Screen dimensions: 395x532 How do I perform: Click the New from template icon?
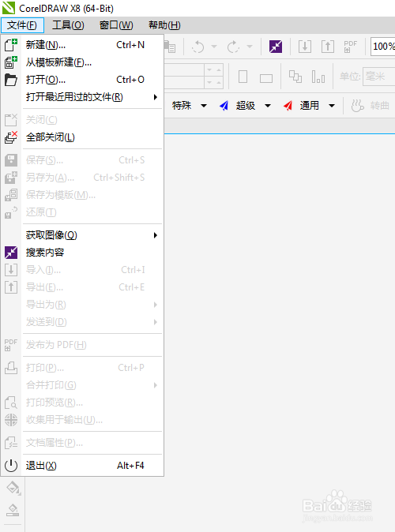(11, 62)
